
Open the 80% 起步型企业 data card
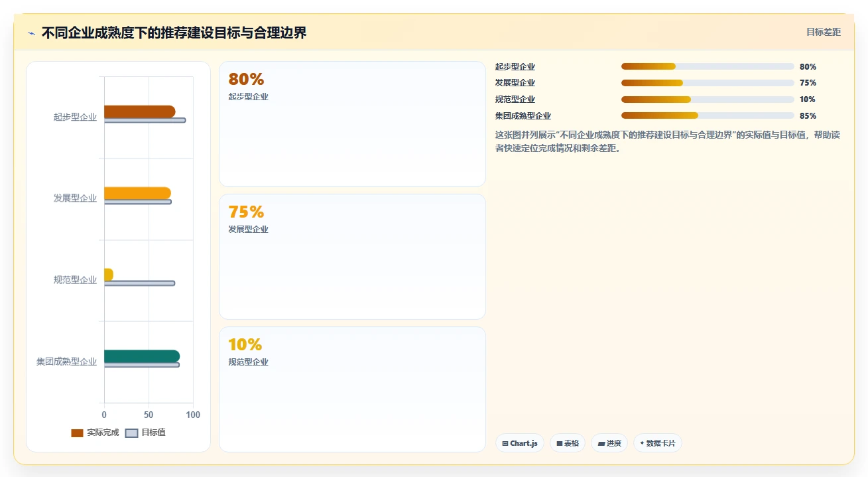coord(352,124)
